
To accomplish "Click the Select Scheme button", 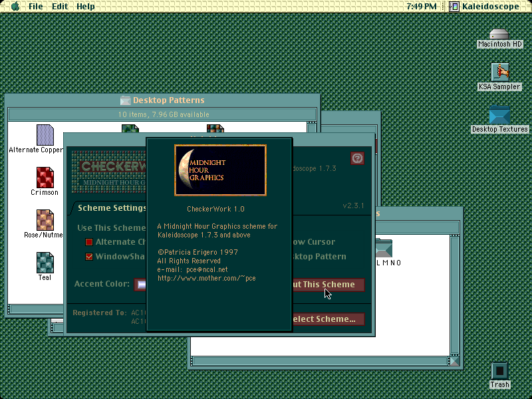I will pos(329,319).
